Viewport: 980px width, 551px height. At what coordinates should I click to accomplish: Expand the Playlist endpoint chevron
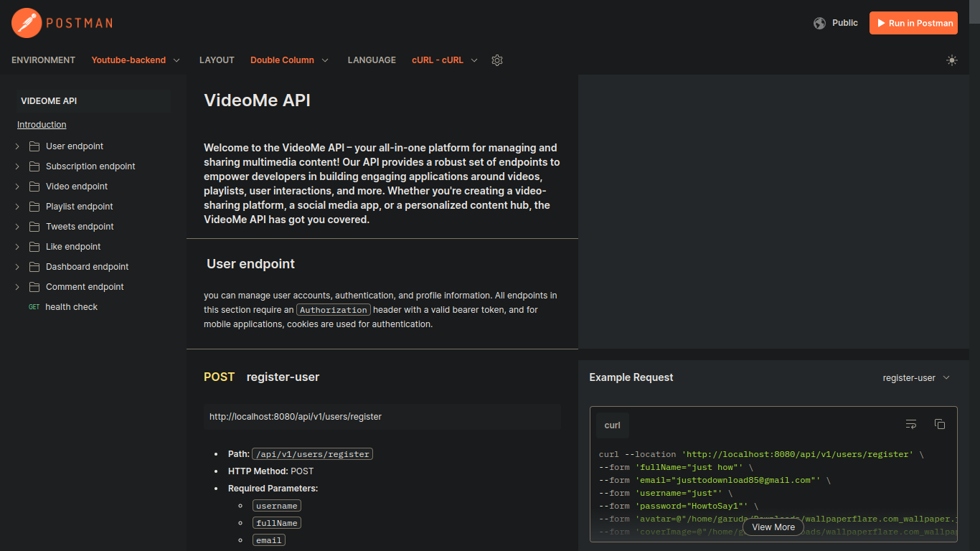[x=17, y=207]
